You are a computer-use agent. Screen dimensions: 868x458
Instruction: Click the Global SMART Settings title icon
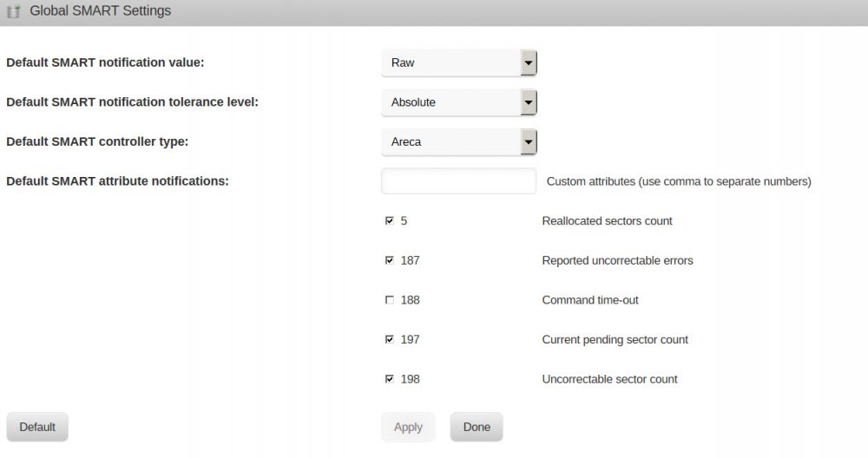pos(13,11)
